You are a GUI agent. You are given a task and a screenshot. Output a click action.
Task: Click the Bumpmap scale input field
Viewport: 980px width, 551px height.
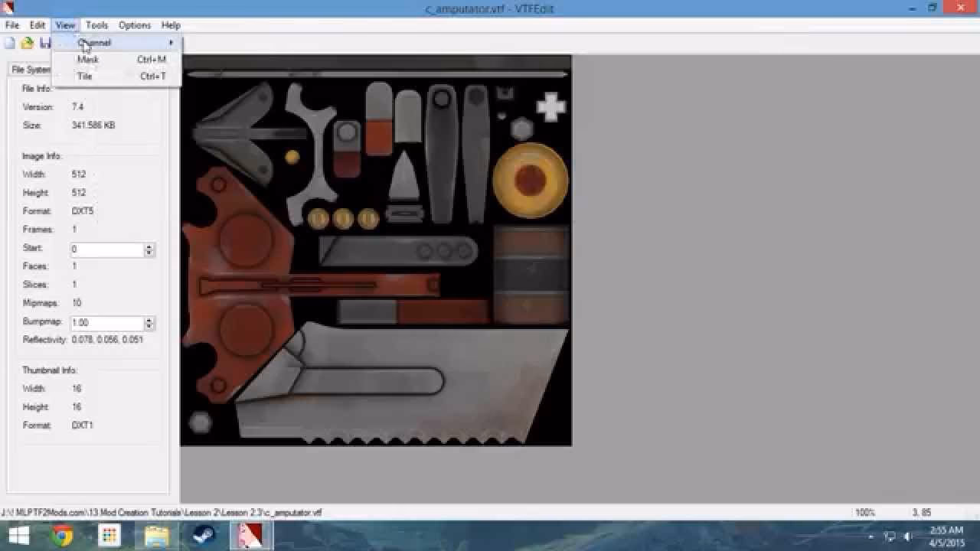(107, 323)
